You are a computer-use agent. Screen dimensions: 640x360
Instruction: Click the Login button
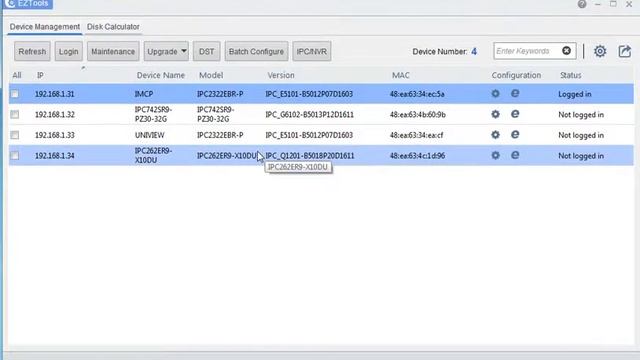click(x=69, y=51)
